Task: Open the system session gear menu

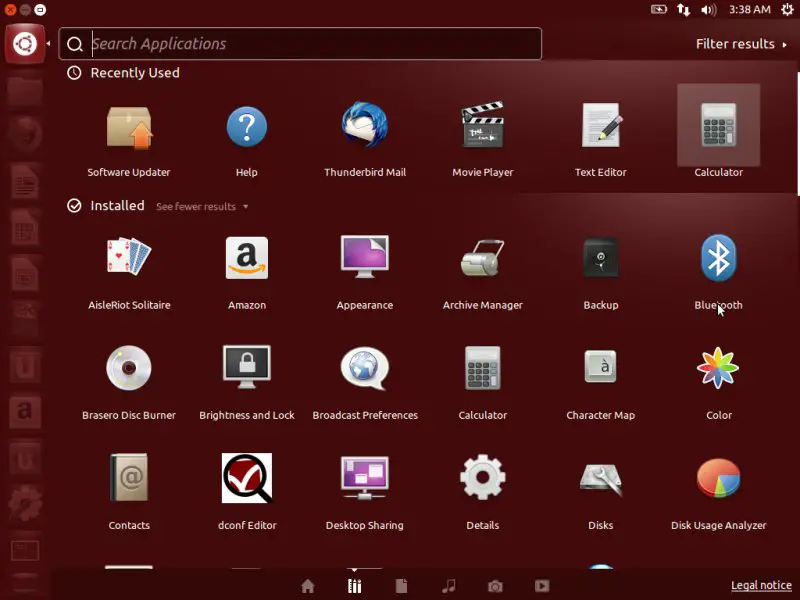Action: 787,9
